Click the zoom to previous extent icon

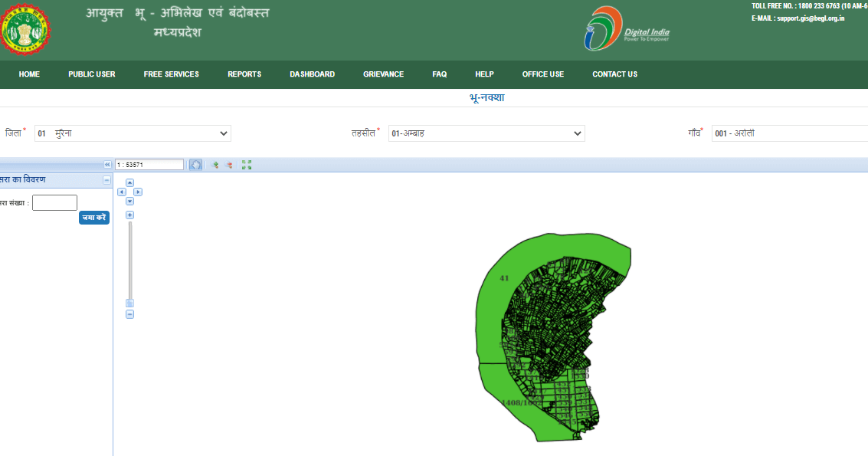click(215, 164)
